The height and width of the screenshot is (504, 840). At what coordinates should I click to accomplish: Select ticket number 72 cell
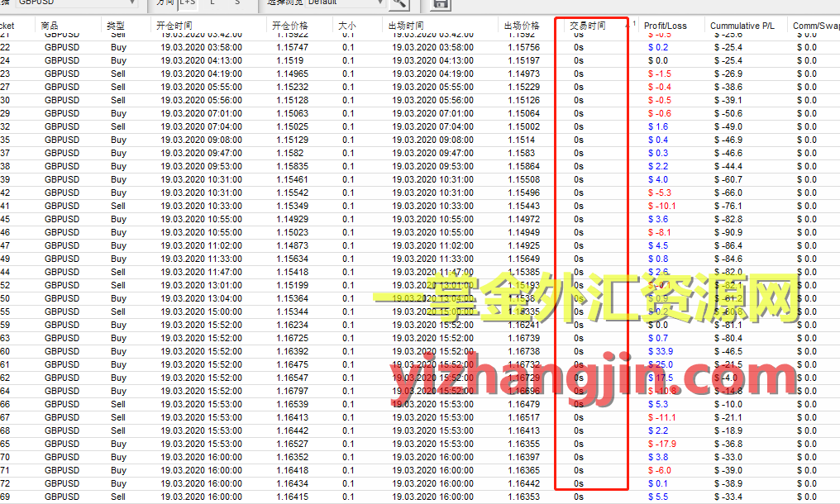click(5, 483)
